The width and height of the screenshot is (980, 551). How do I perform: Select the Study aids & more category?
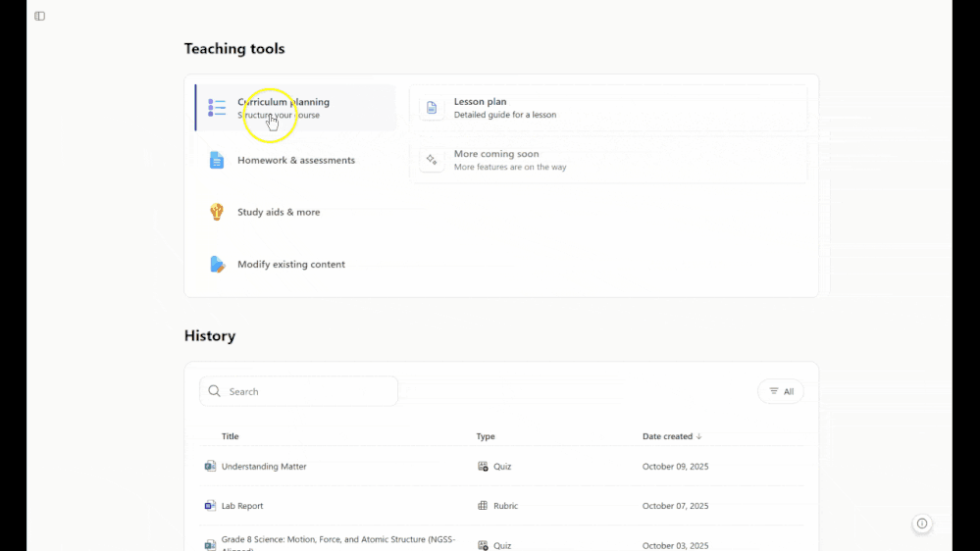point(279,212)
